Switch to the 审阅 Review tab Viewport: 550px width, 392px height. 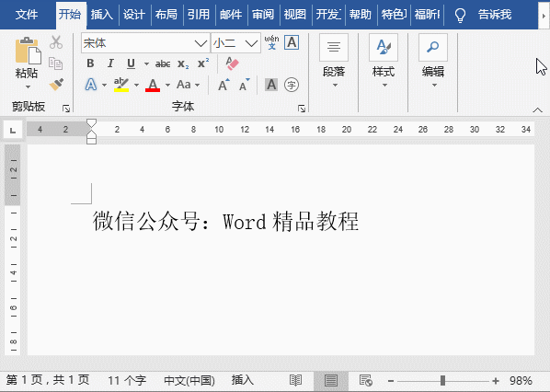(x=263, y=15)
